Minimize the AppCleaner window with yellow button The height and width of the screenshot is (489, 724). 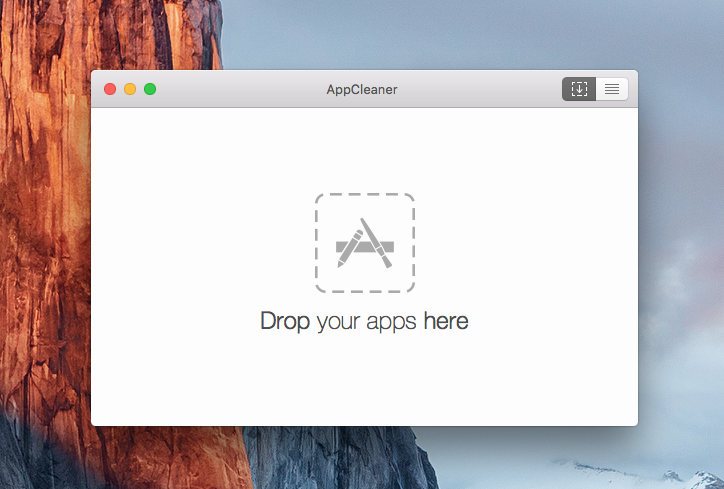coord(130,89)
